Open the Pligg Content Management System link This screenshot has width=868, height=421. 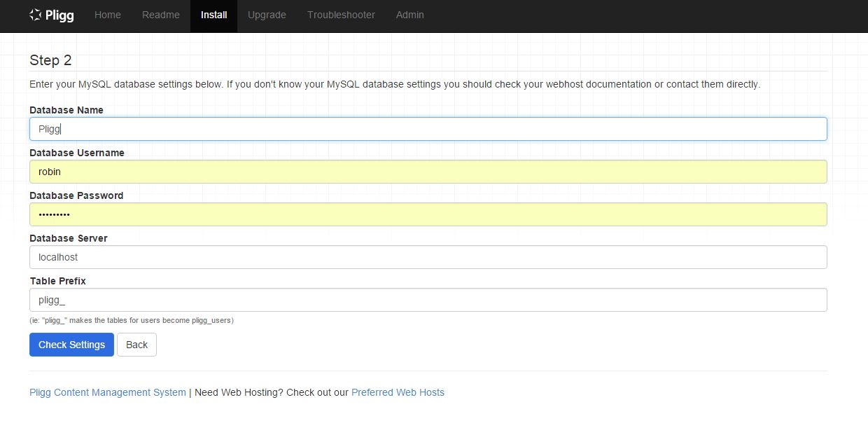(108, 392)
